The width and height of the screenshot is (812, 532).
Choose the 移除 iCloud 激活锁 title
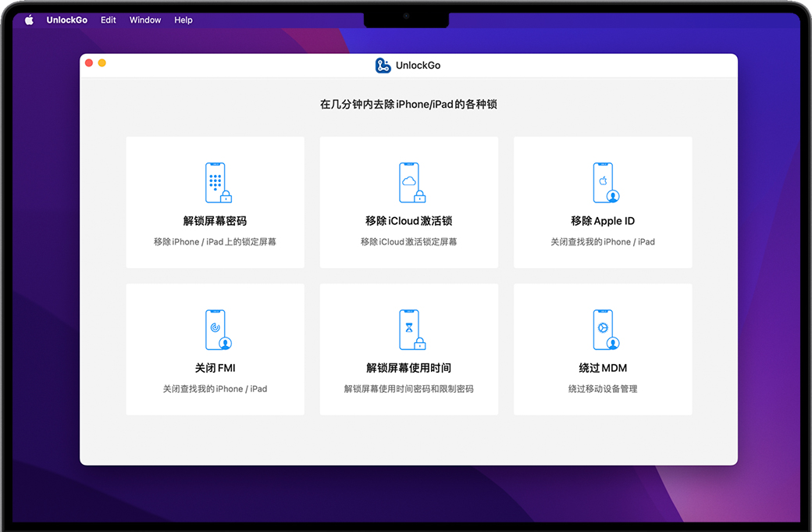[x=408, y=221]
